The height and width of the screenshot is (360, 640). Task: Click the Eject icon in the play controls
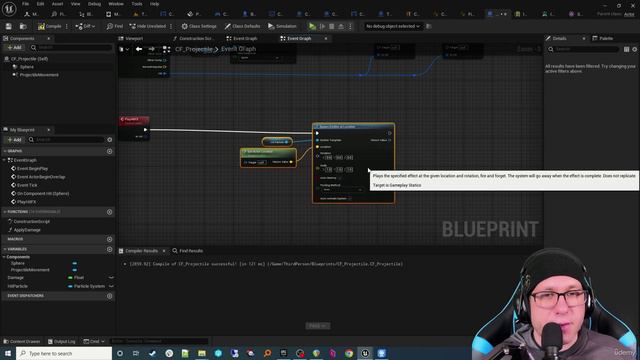point(341,26)
